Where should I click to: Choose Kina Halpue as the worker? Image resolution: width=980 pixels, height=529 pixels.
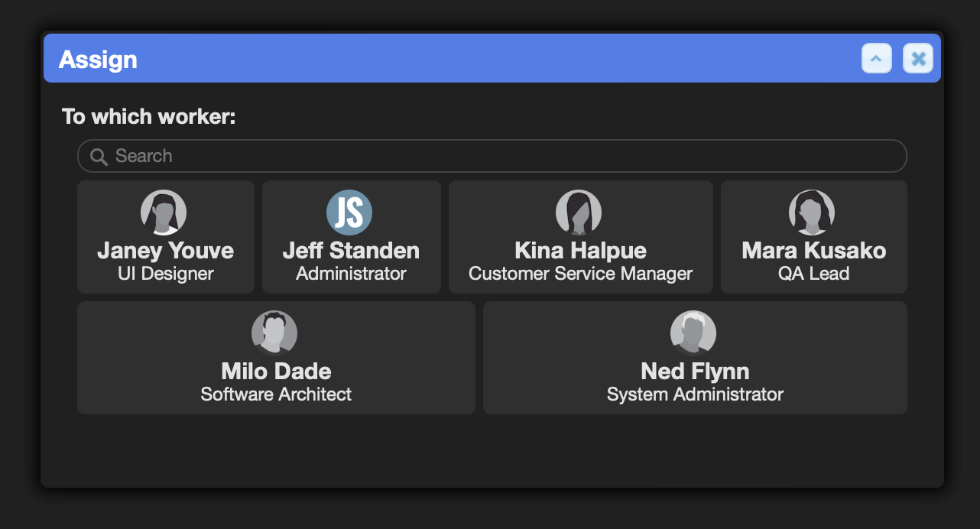581,251
